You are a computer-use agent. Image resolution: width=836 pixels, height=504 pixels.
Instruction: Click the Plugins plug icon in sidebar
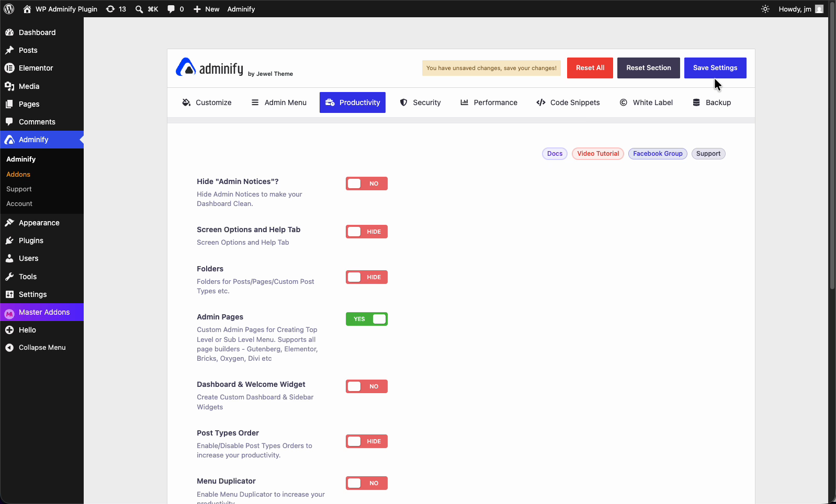9,240
